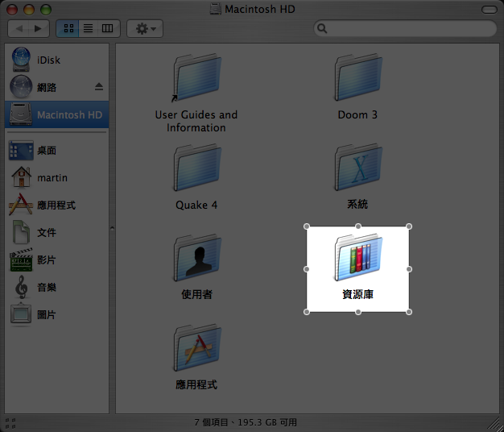The image size is (504, 432).
Task: Select the Quake 4 folder
Action: click(196, 177)
